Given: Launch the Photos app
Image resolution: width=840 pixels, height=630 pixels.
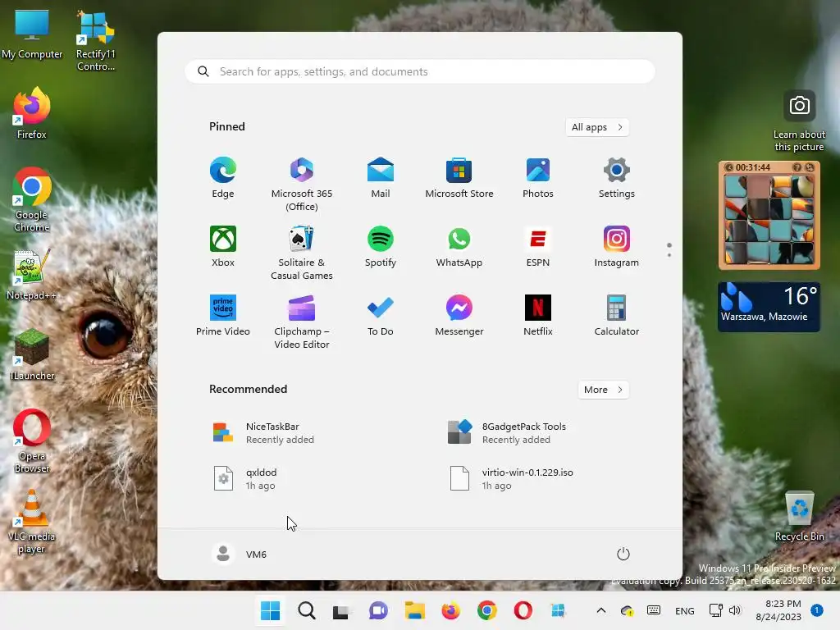Looking at the screenshot, I should coord(538,178).
